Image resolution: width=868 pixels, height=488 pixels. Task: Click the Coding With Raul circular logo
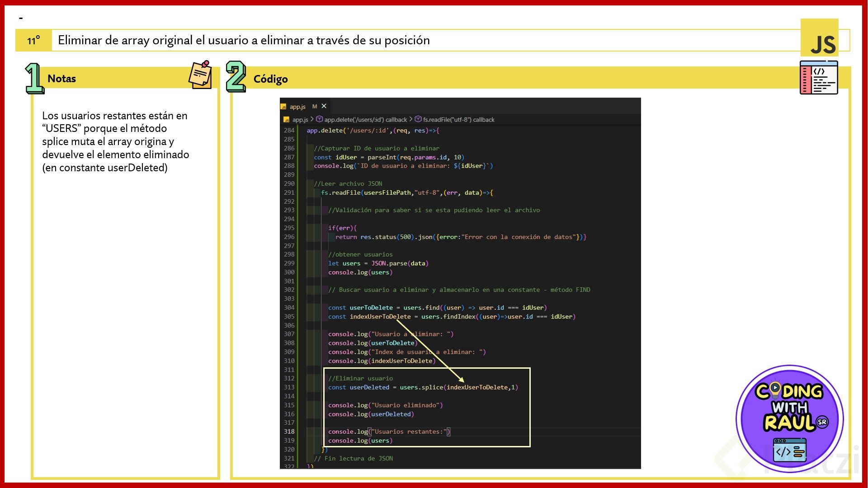(789, 418)
